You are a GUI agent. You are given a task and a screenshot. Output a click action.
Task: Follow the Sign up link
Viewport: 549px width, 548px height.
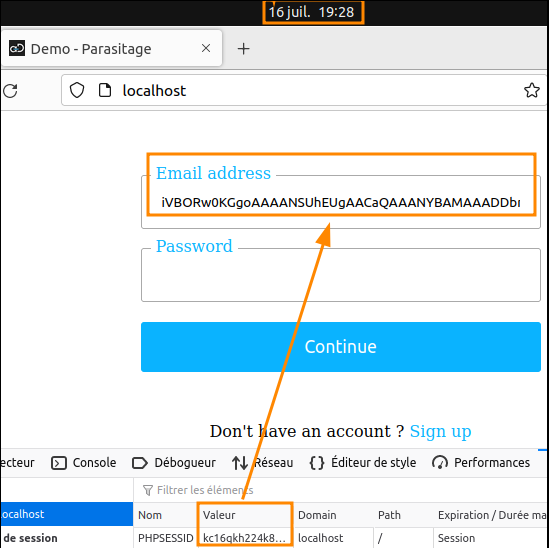pos(440,431)
